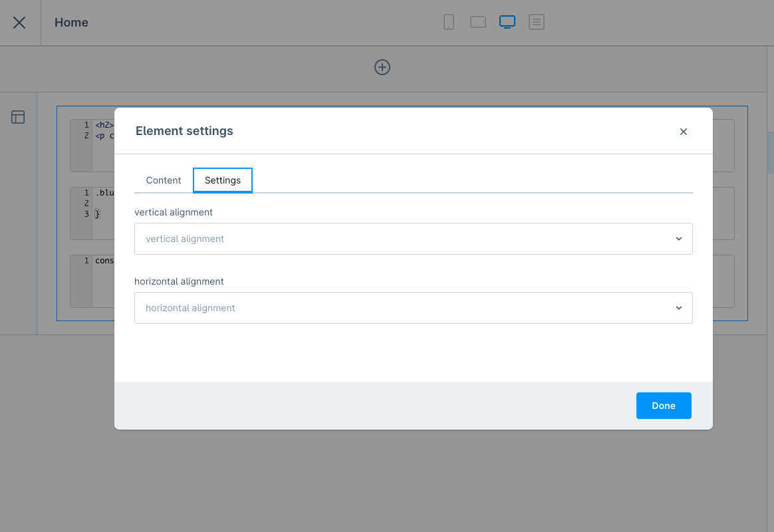
Task: Select the desktop viewport icon
Action: [507, 23]
